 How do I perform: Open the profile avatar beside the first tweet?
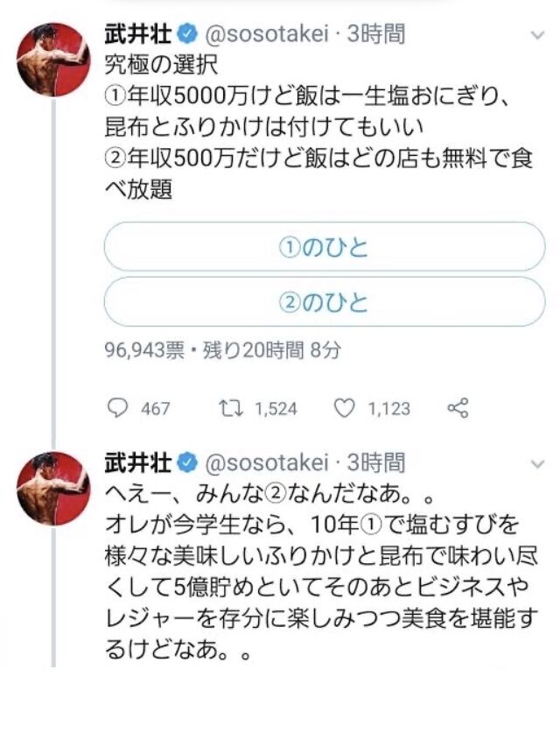pyautogui.click(x=53, y=60)
